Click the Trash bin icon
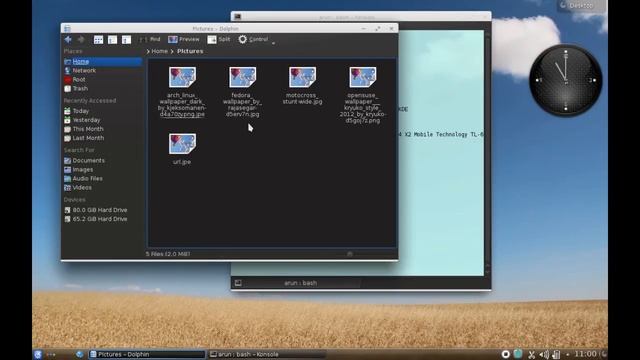Image resolution: width=640 pixels, height=360 pixels. point(67,89)
